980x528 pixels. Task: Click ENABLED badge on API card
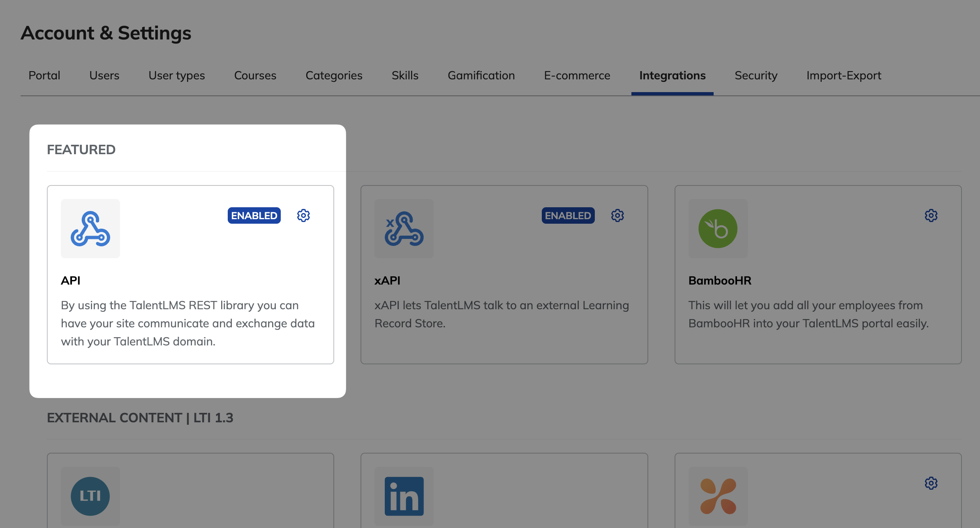click(254, 215)
